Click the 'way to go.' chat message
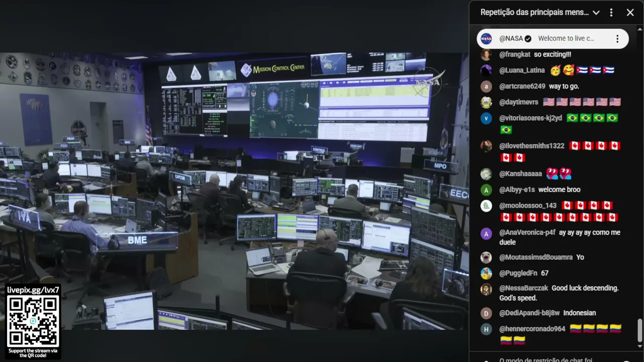 point(564,86)
